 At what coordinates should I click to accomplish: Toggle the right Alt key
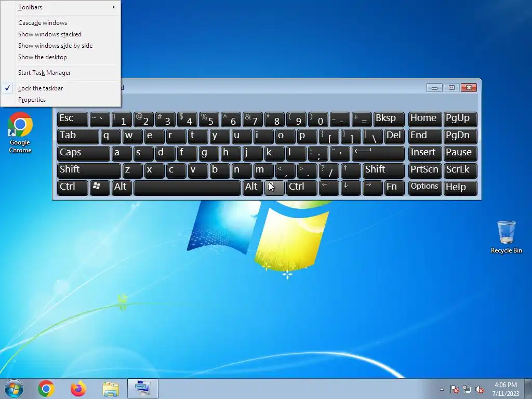(252, 188)
